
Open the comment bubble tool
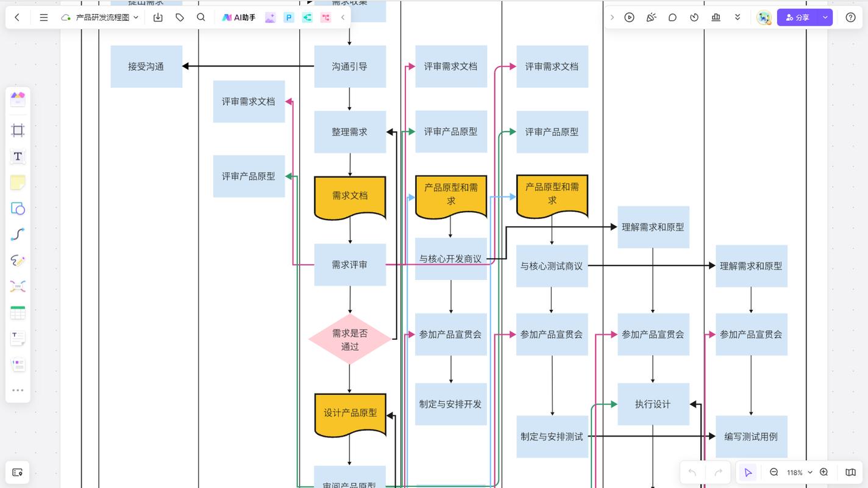pyautogui.click(x=672, y=18)
